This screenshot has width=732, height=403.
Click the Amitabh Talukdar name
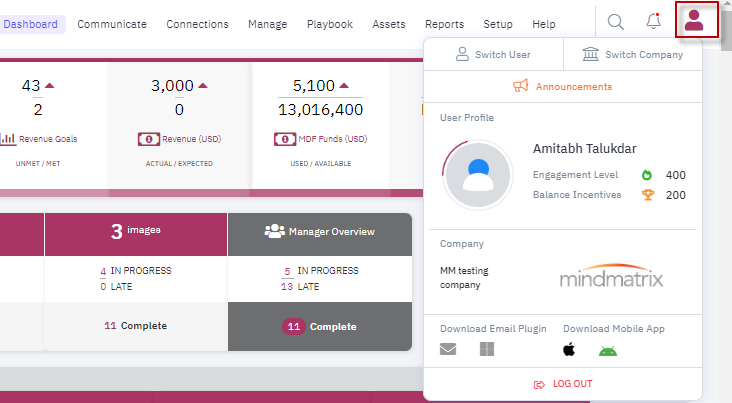coord(584,148)
